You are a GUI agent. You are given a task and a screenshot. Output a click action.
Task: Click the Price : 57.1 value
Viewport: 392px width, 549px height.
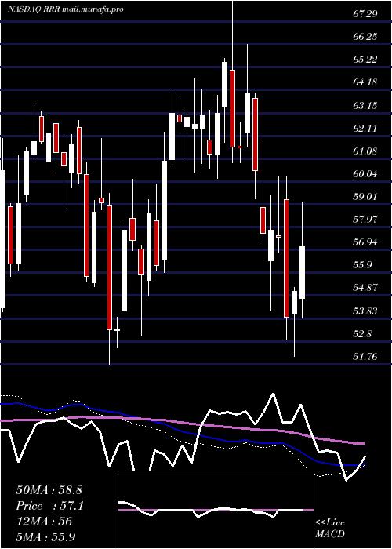[49, 506]
